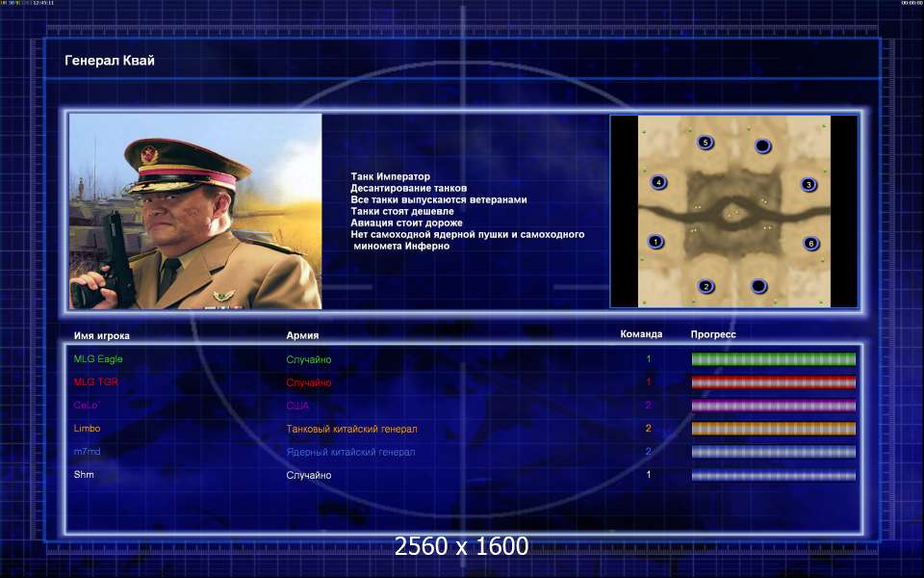This screenshot has height=578, width=924.
Task: Click the General Kwai portrait image
Action: click(195, 211)
